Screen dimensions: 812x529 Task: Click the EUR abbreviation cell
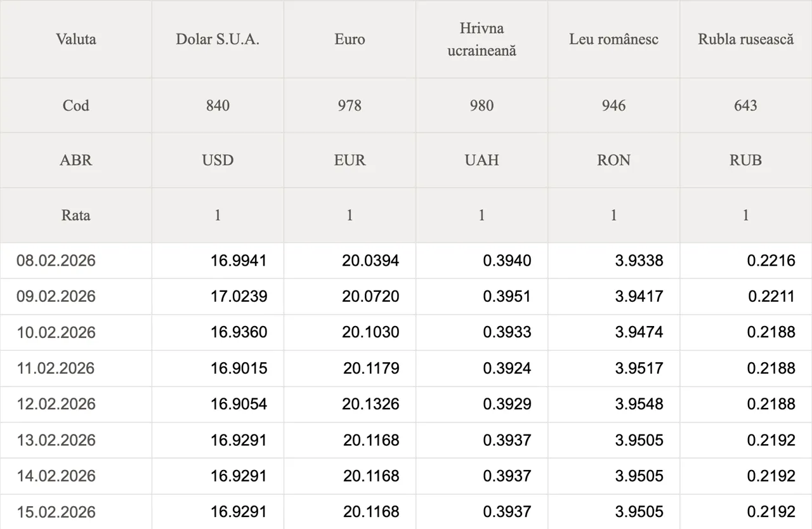[x=350, y=160]
